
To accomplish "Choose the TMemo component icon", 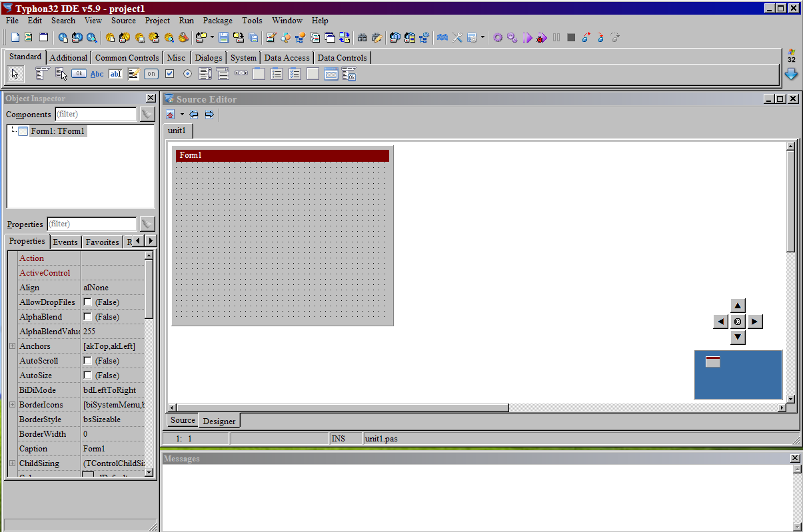I will (133, 74).
